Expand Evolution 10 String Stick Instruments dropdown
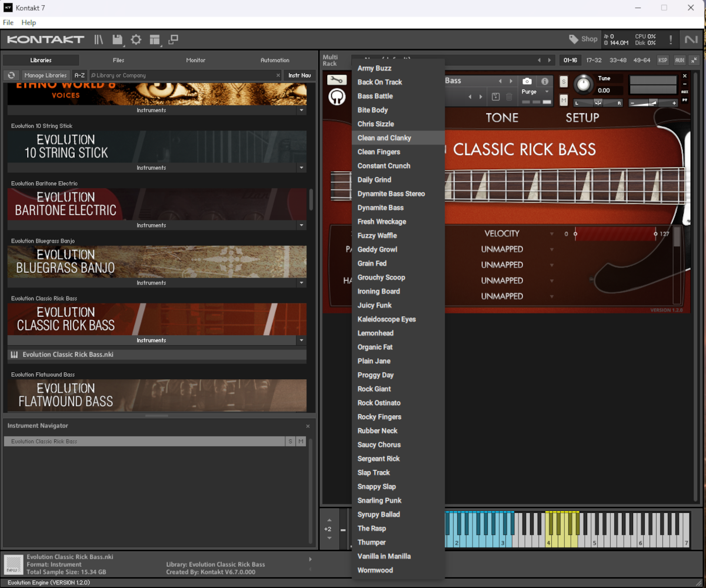This screenshot has height=588, width=706. 301,168
